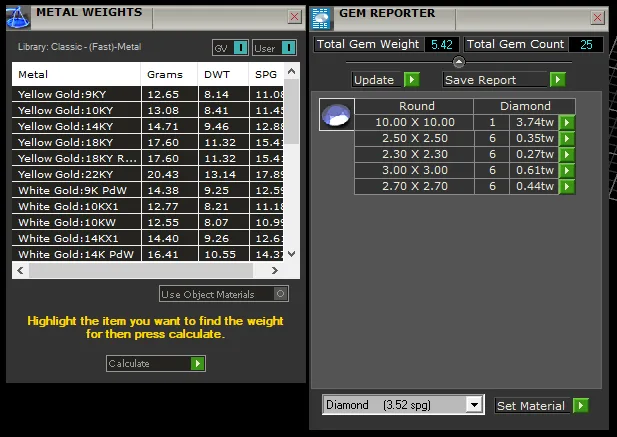Click green arrow for 10.00 X 10.00 row
617x437 pixels.
click(567, 122)
